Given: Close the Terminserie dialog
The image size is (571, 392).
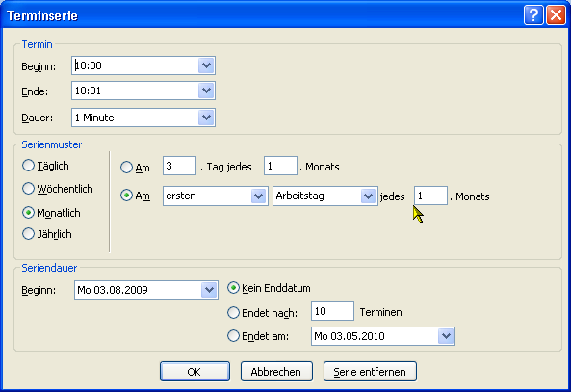Looking at the screenshot, I should pyautogui.click(x=556, y=15).
